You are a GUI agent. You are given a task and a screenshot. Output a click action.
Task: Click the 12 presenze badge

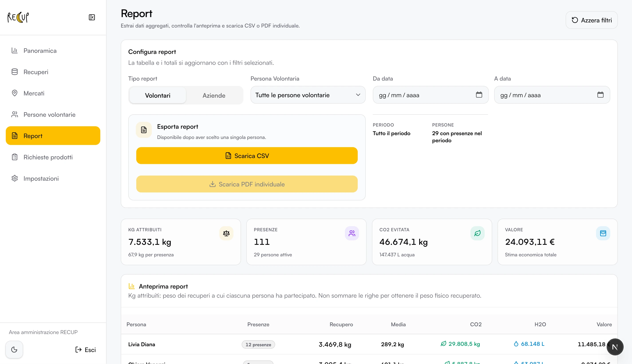258,344
